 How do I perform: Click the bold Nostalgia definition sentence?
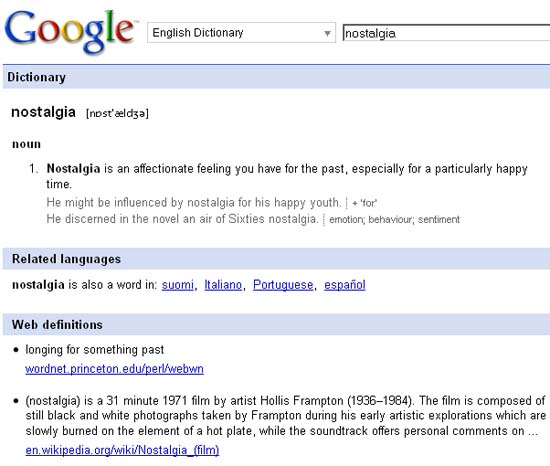click(287, 176)
